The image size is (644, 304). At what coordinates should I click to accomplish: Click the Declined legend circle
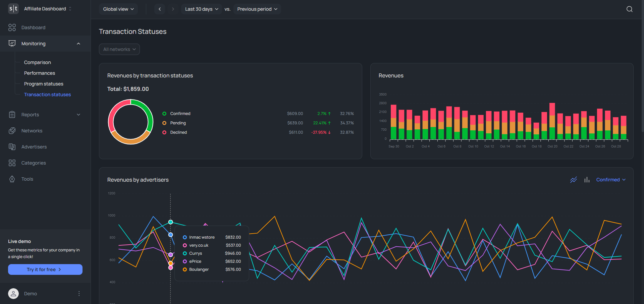click(164, 132)
